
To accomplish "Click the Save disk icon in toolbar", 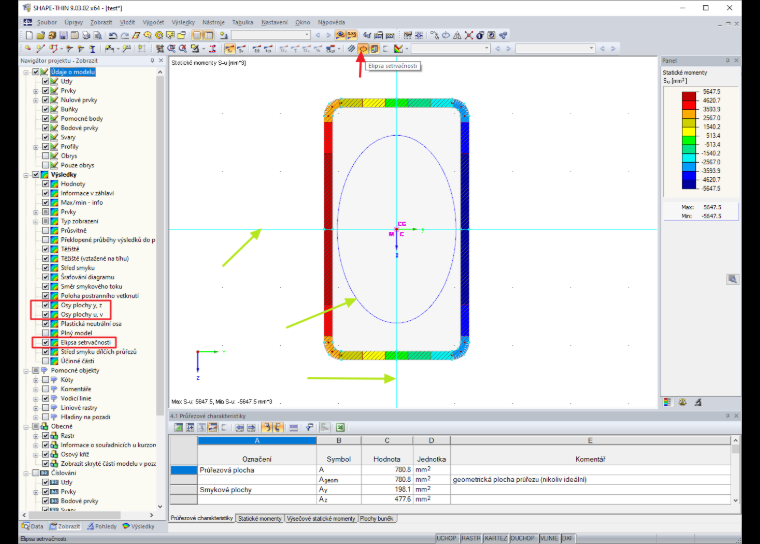I will [63, 35].
